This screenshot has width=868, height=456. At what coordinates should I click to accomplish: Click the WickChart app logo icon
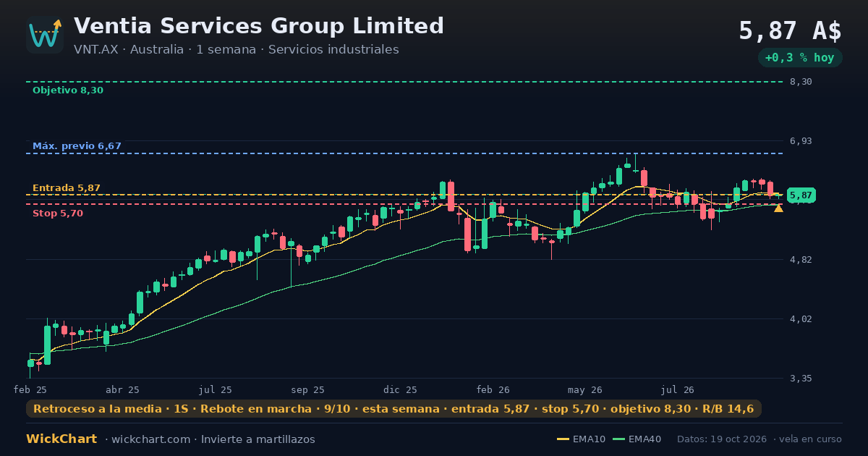coord(45,35)
